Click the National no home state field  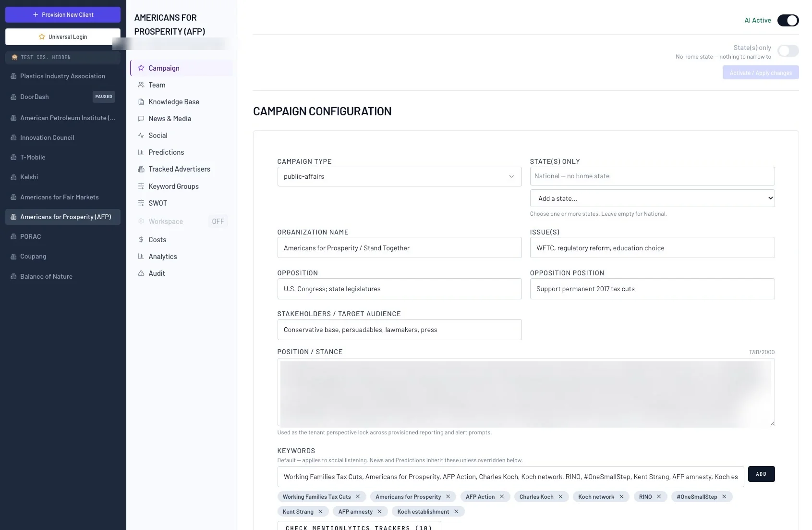coord(652,176)
